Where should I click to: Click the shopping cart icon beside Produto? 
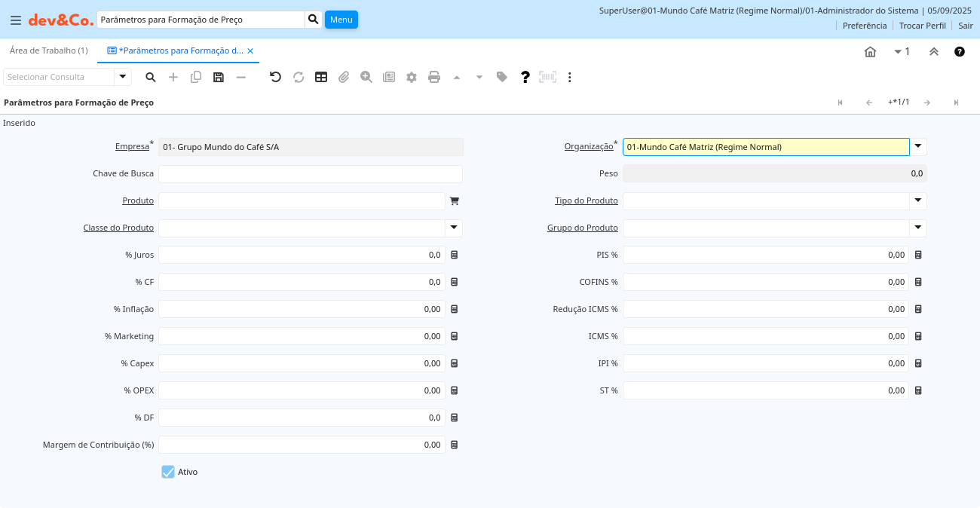[455, 201]
